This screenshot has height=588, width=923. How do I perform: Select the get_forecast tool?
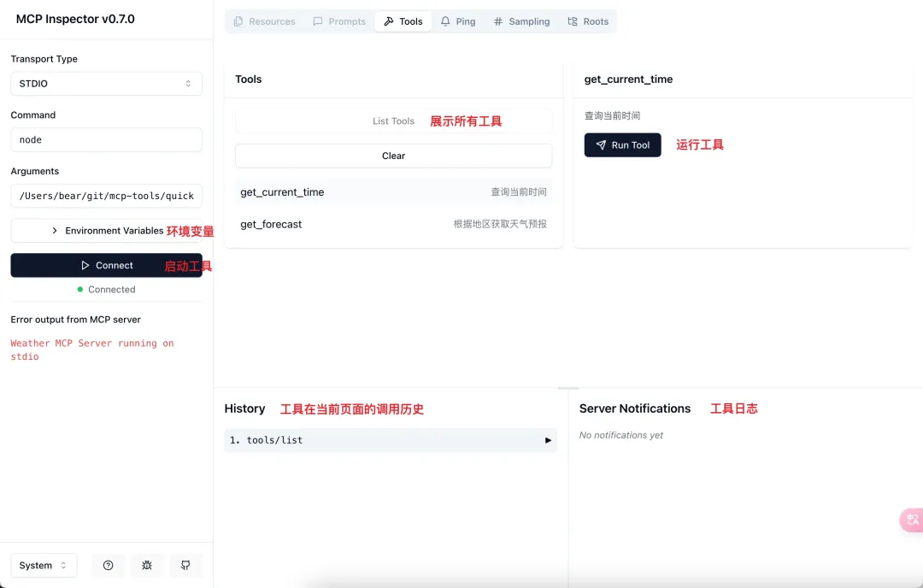click(x=393, y=224)
